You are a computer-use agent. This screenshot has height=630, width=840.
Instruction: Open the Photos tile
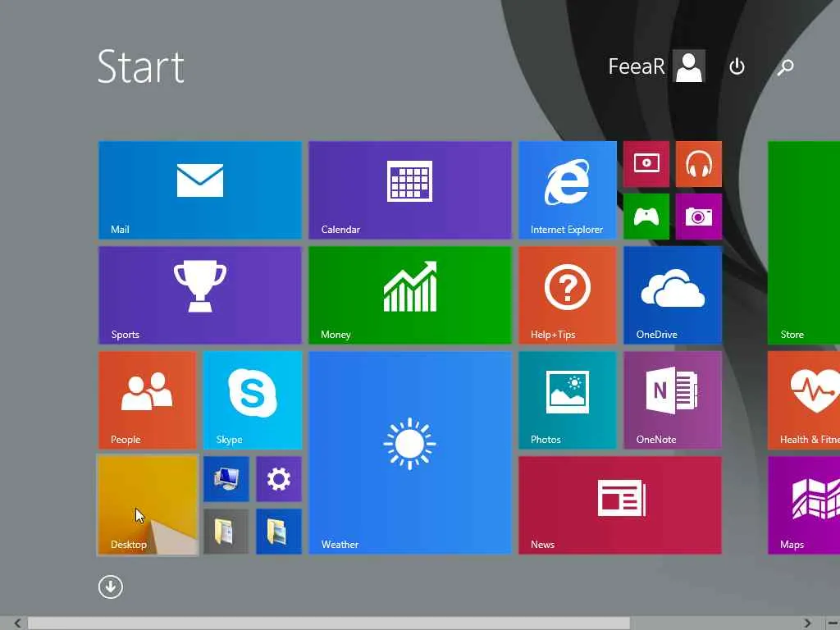568,400
